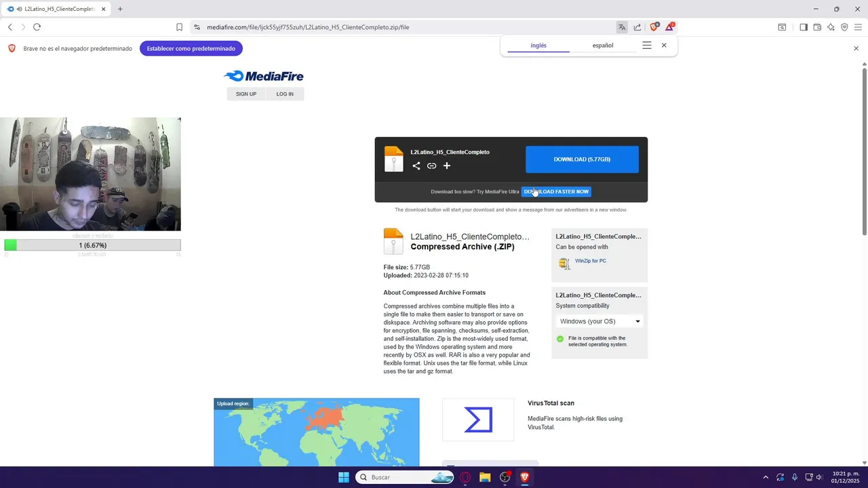Click the translate page icon in the address bar
The height and width of the screenshot is (488, 868).
pos(622,27)
